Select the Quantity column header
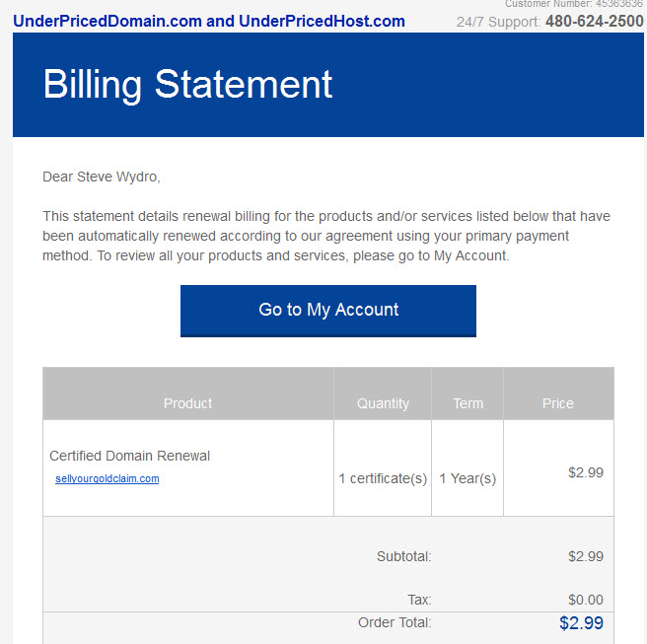This screenshot has height=644, width=647. 383,403
